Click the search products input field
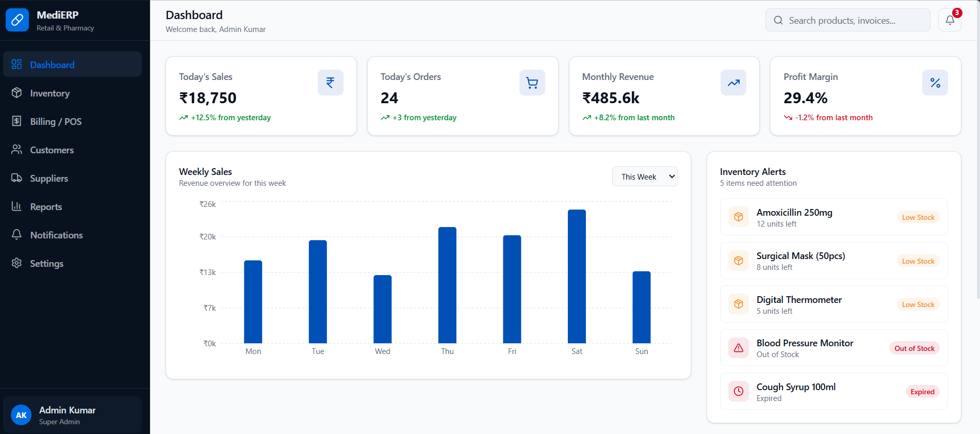 click(x=848, y=20)
